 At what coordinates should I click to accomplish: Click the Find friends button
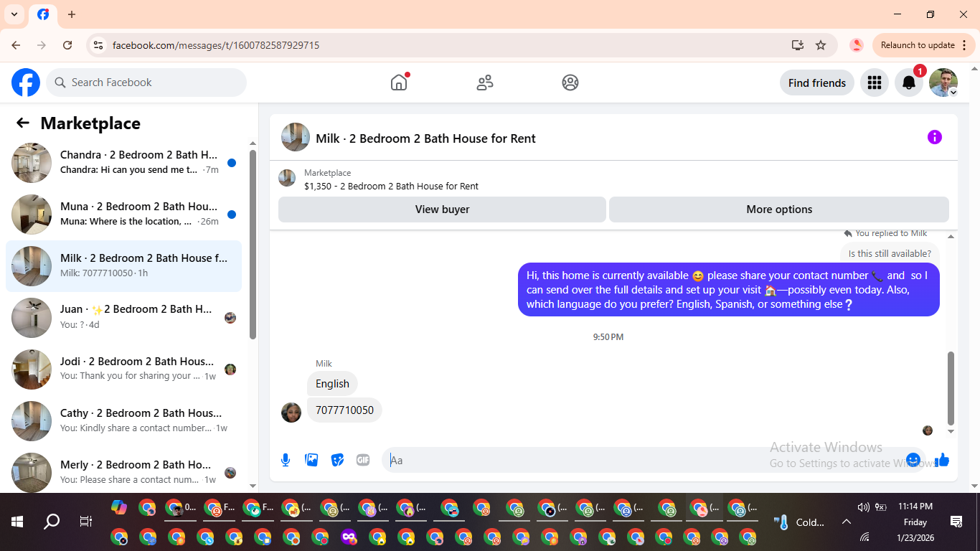click(817, 83)
